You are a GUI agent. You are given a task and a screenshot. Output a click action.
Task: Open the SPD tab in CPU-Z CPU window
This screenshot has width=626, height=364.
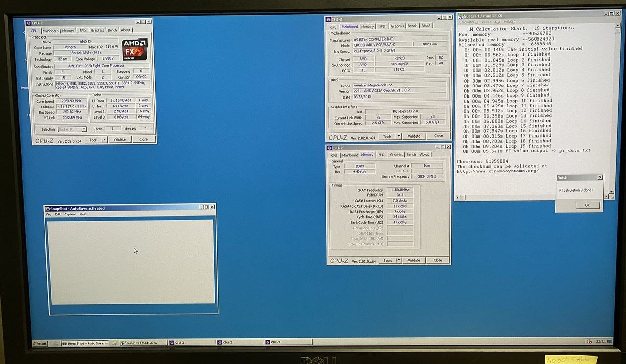82,30
